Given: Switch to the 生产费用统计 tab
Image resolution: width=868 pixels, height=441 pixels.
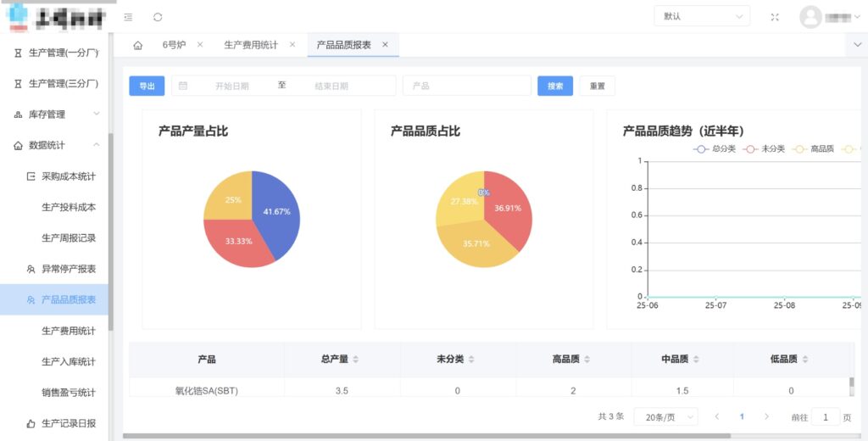Looking at the screenshot, I should tap(251, 45).
